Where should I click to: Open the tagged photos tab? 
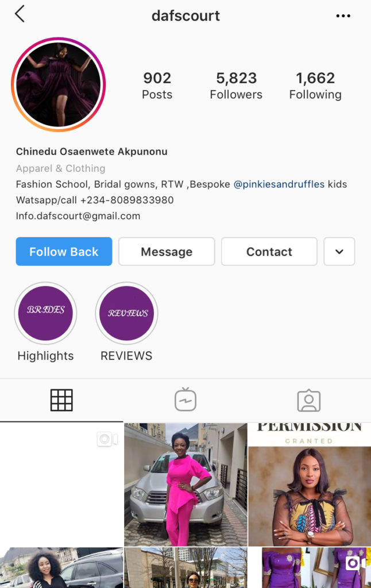tap(309, 400)
